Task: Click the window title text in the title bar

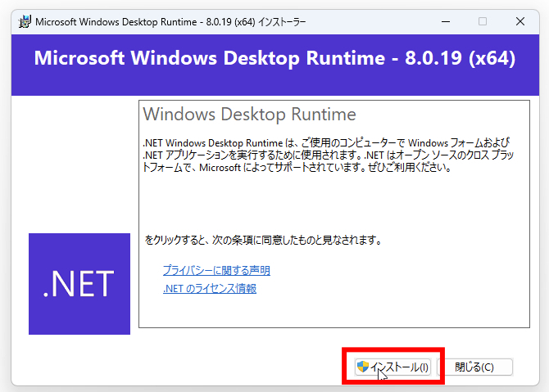Action: (x=170, y=21)
